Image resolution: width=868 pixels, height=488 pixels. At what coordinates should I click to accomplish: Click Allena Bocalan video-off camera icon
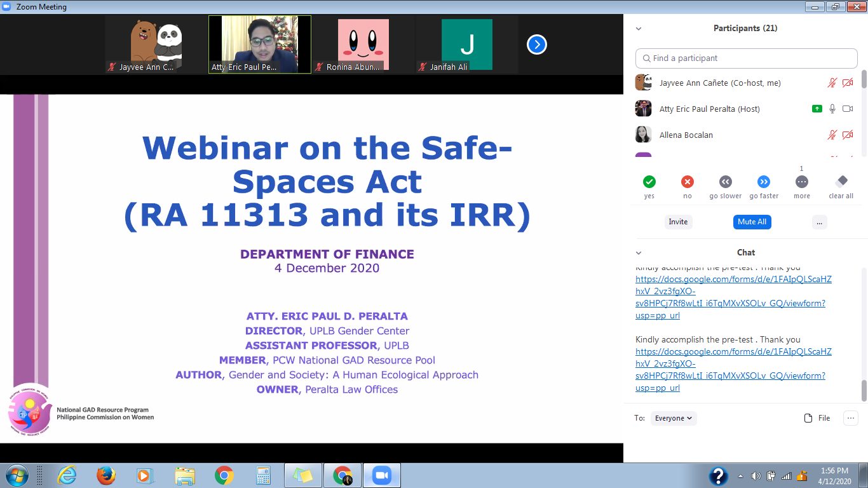pyautogui.click(x=848, y=135)
